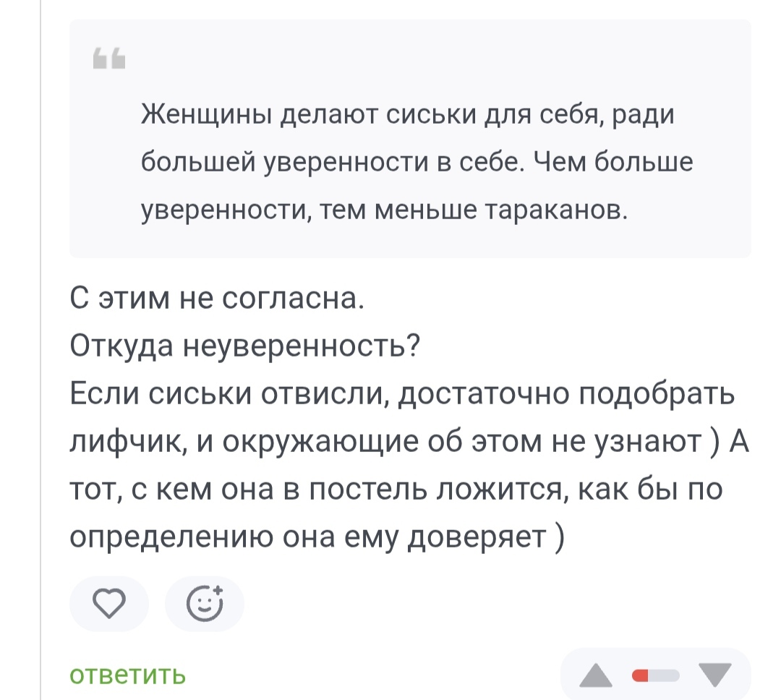Click the word "Если" starting the third comment line
781x700 pixels.
(x=104, y=396)
